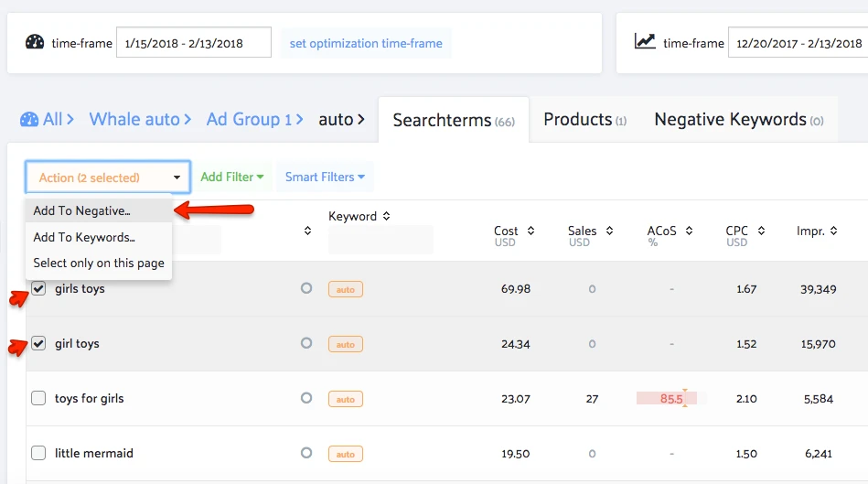Switch to the Products tab

click(x=584, y=120)
